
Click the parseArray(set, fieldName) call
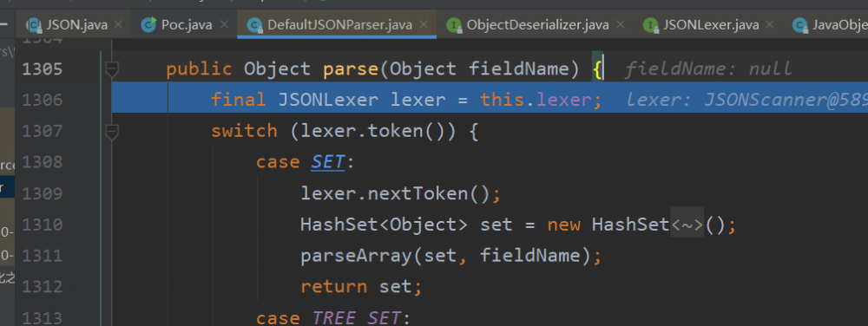click(450, 256)
